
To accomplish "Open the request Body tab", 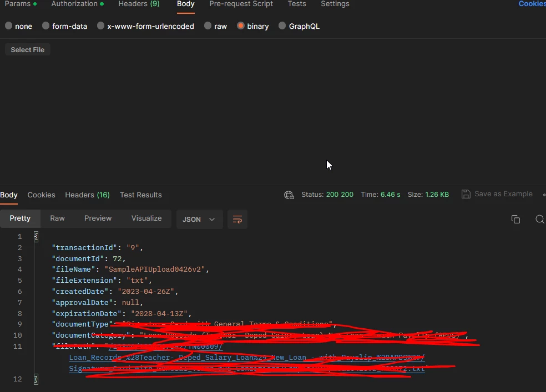I will [185, 4].
